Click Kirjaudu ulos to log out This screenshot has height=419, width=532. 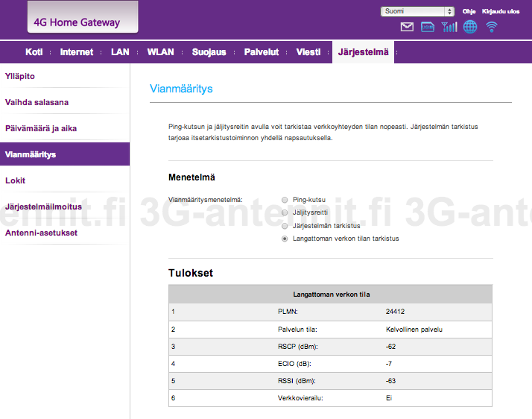[501, 11]
